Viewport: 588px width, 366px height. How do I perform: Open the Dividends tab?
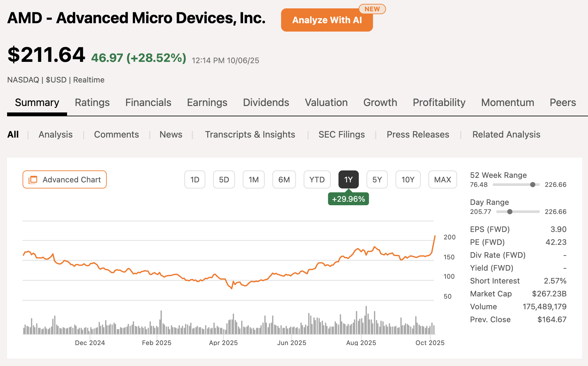[266, 102]
